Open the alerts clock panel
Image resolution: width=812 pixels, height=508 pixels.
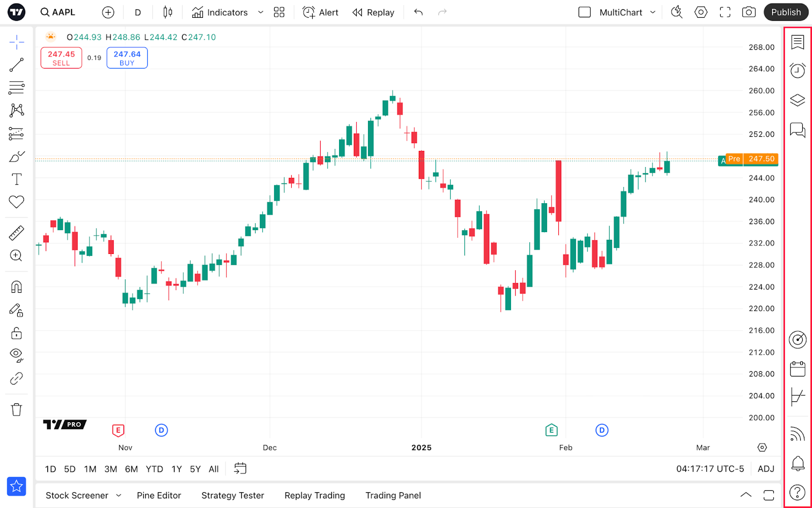coord(797,70)
